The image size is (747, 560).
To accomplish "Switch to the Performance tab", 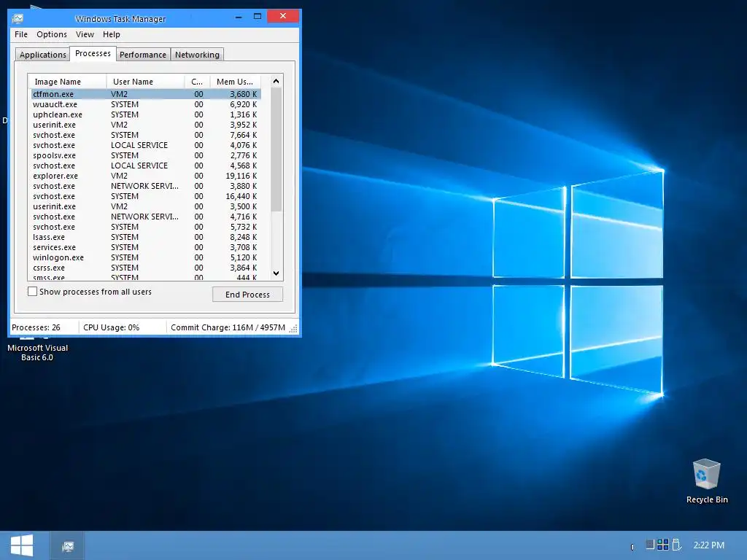I will (143, 55).
